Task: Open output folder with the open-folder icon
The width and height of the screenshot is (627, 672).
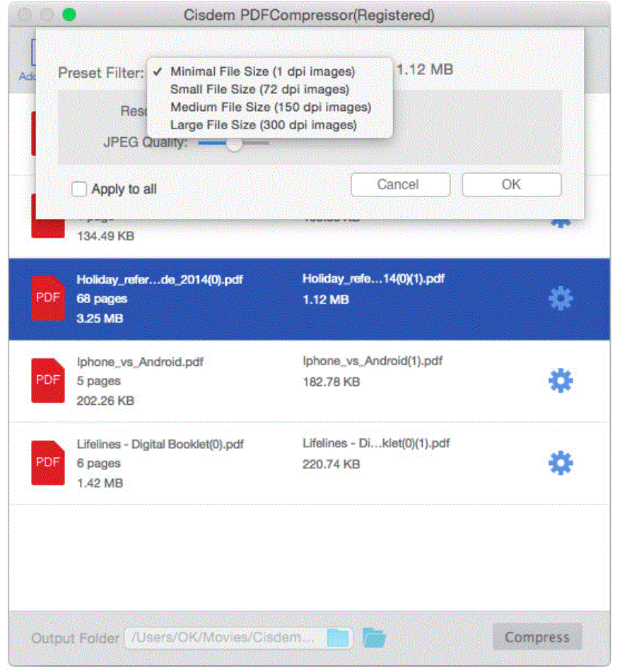Action: [374, 637]
